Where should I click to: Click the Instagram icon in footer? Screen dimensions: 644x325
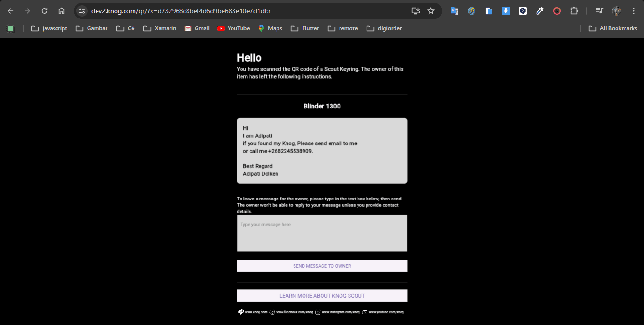tap(318, 312)
